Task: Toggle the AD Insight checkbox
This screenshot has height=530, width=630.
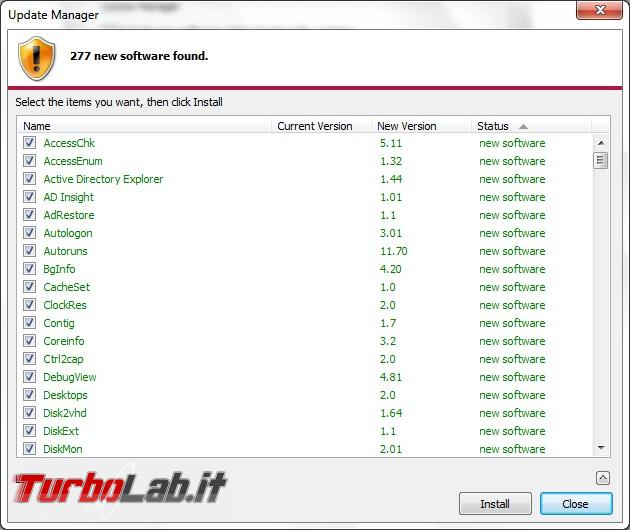Action: click(x=29, y=197)
